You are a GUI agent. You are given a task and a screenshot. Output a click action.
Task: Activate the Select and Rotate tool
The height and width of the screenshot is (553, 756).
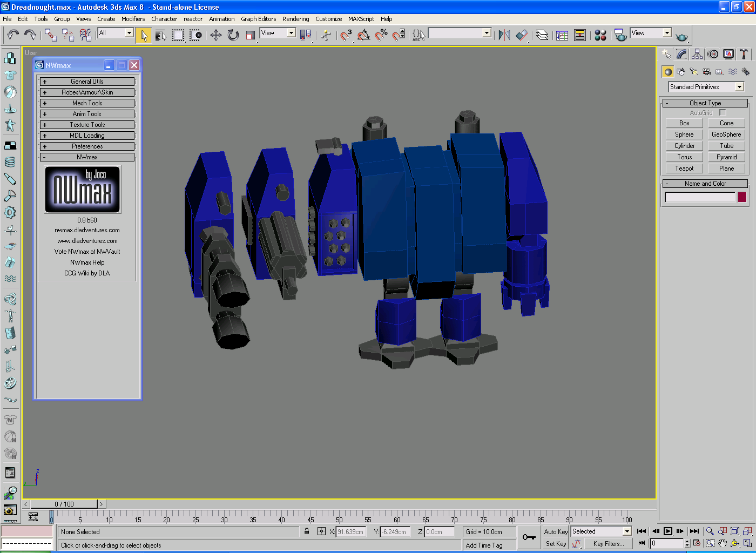click(x=233, y=36)
